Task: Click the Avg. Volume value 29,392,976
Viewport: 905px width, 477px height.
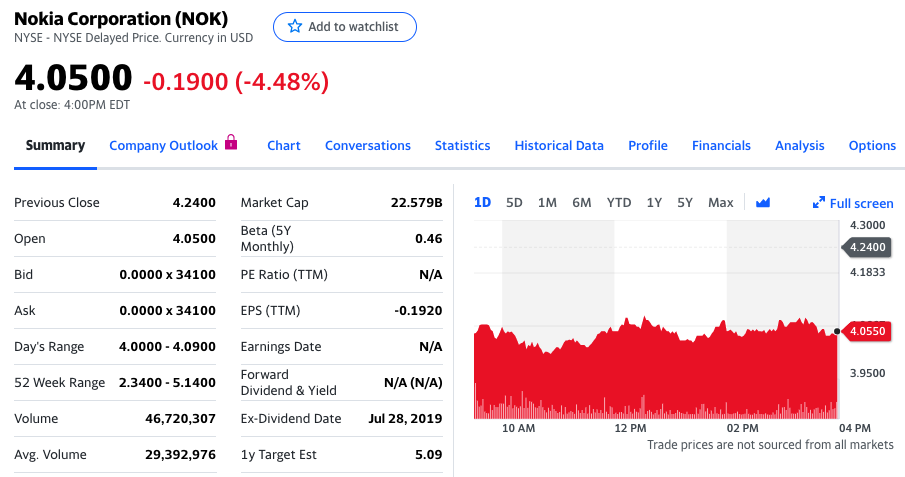Action: click(x=180, y=454)
